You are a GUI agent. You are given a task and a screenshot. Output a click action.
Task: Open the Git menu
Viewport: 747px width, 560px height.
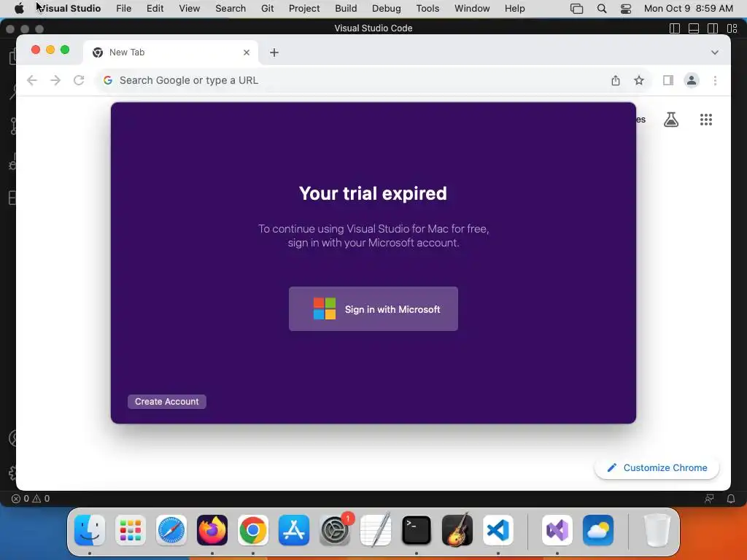tap(267, 9)
